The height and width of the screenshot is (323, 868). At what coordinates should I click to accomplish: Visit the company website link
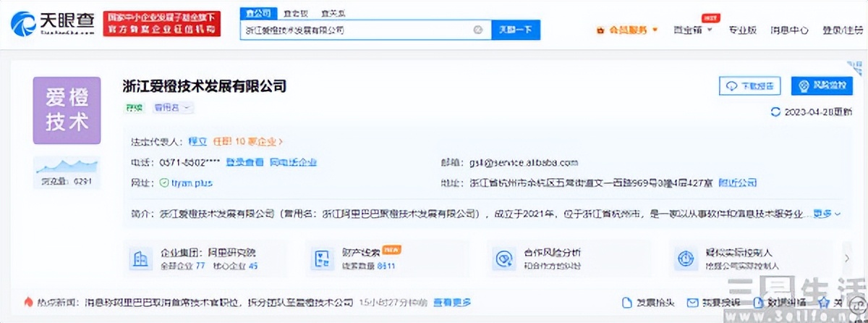coord(192,183)
